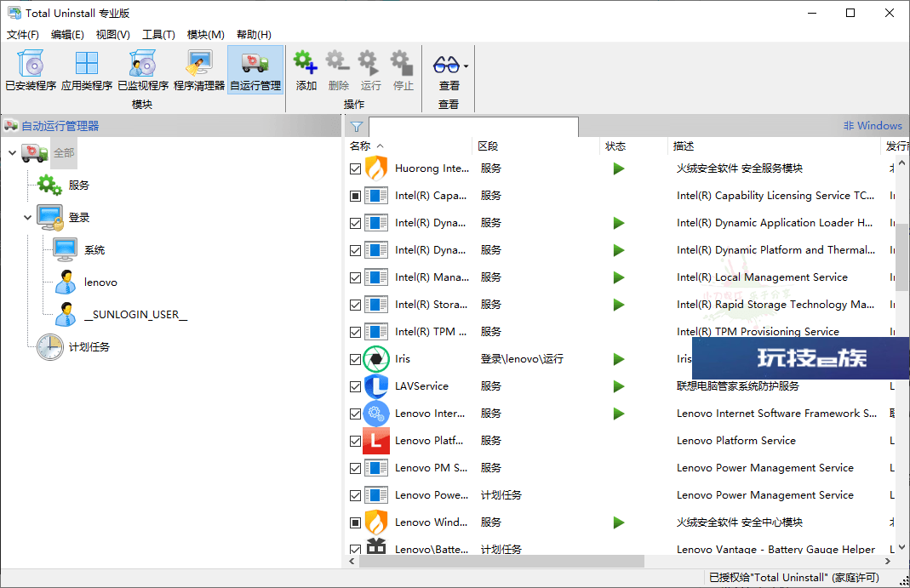Open the 编辑(E) menu
This screenshot has height=588, width=910.
(67, 35)
